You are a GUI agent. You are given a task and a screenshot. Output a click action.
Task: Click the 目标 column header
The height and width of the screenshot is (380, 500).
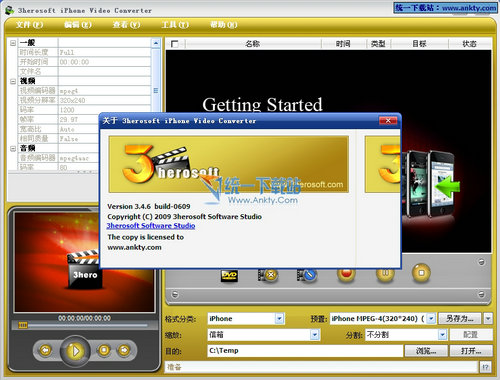(419, 44)
